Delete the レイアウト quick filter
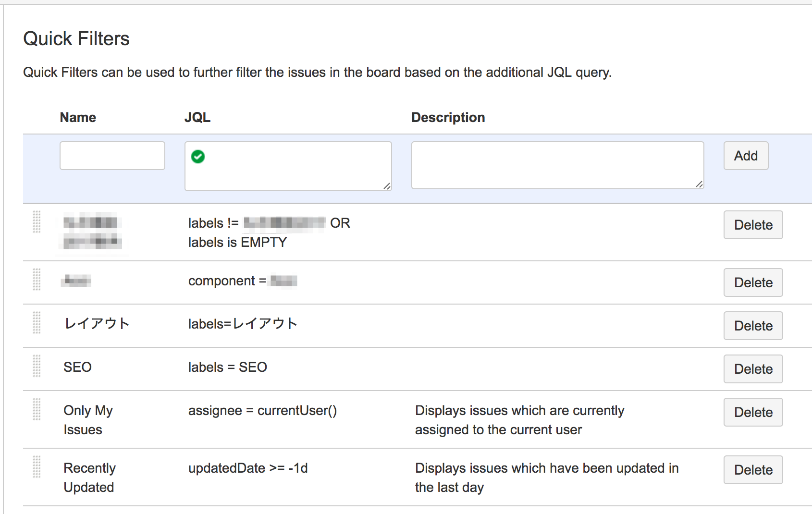Viewport: 812px width, 514px height. coord(752,326)
